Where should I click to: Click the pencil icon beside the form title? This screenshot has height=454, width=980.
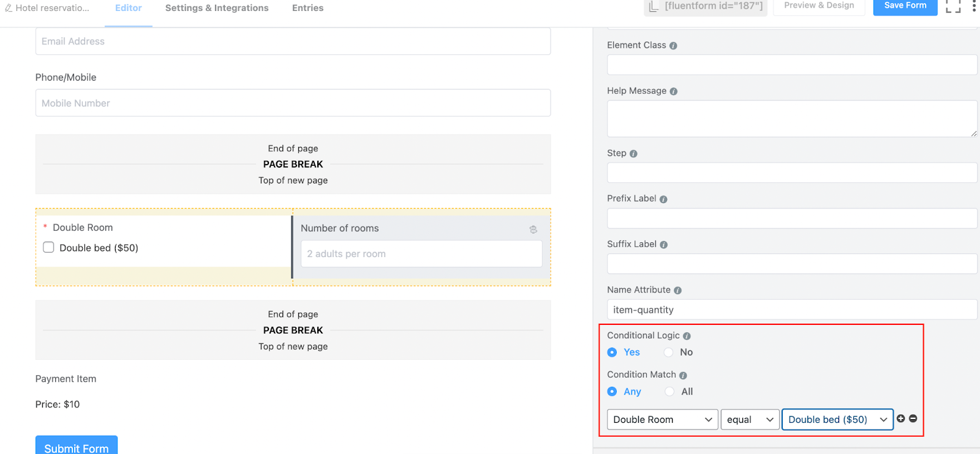(x=9, y=8)
